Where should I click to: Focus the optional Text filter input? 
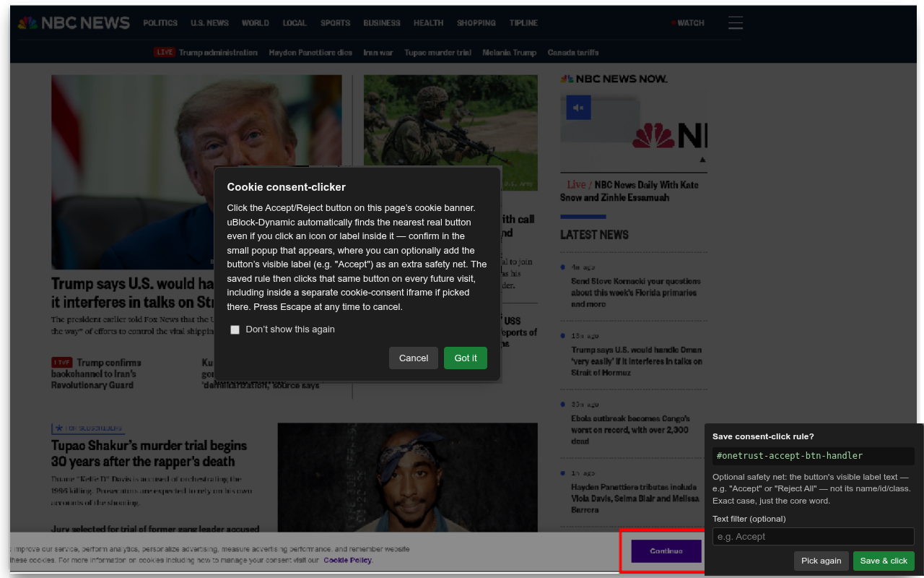814,537
